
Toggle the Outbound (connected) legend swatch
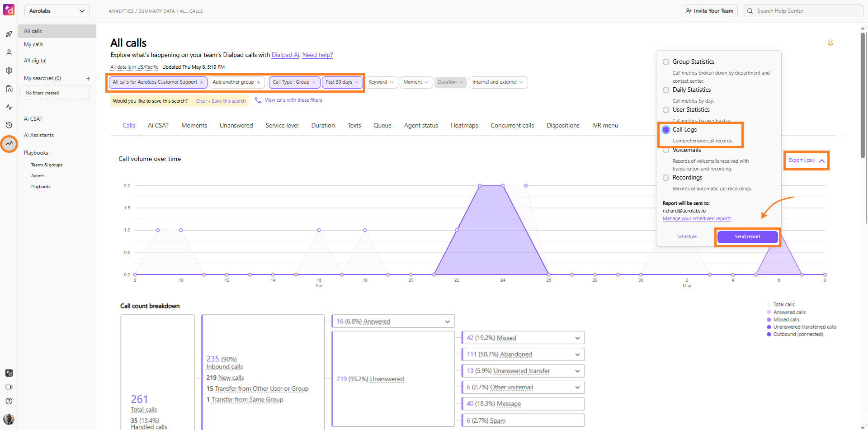pos(769,335)
